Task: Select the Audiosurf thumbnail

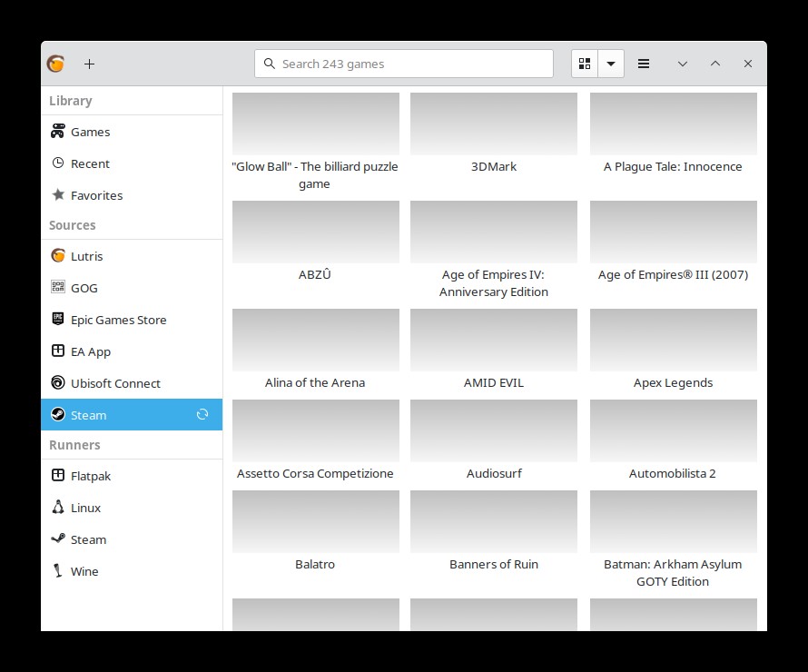Action: 494,430
